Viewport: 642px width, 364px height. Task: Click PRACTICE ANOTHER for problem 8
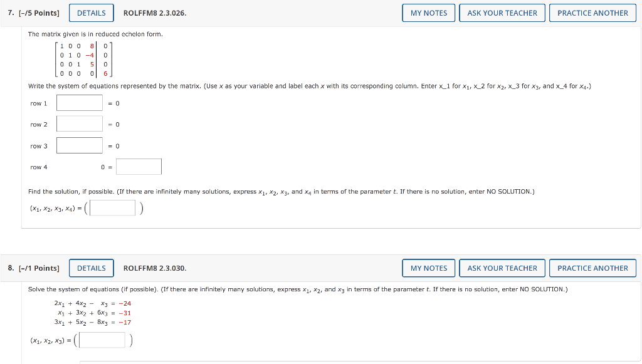point(592,268)
